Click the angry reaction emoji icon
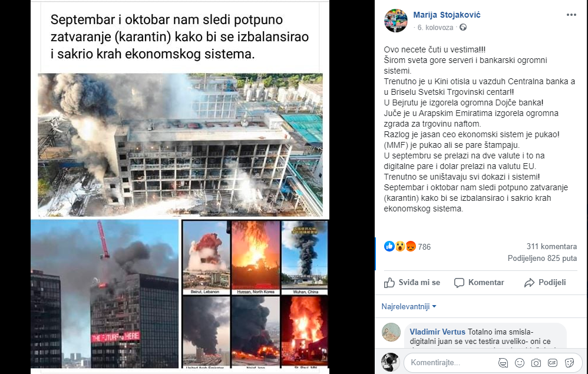Image resolution: width=588 pixels, height=374 pixels. click(411, 246)
